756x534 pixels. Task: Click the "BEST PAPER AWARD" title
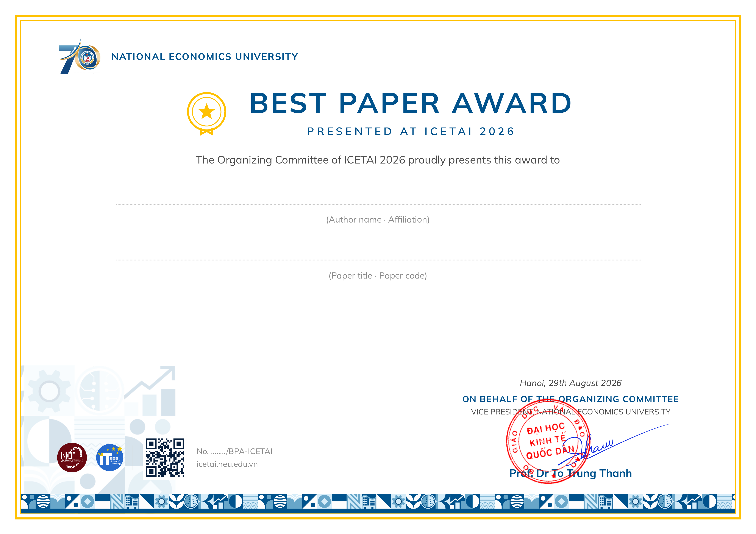coord(411,103)
